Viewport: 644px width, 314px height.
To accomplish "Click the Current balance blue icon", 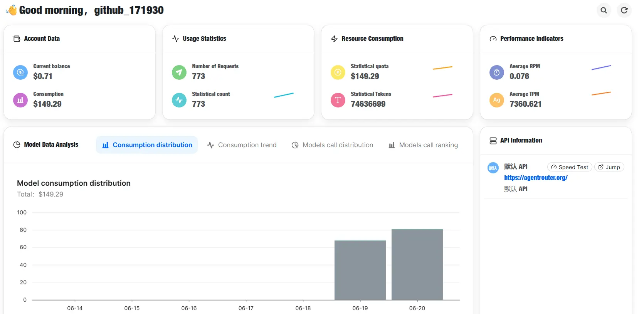I will tap(20, 72).
